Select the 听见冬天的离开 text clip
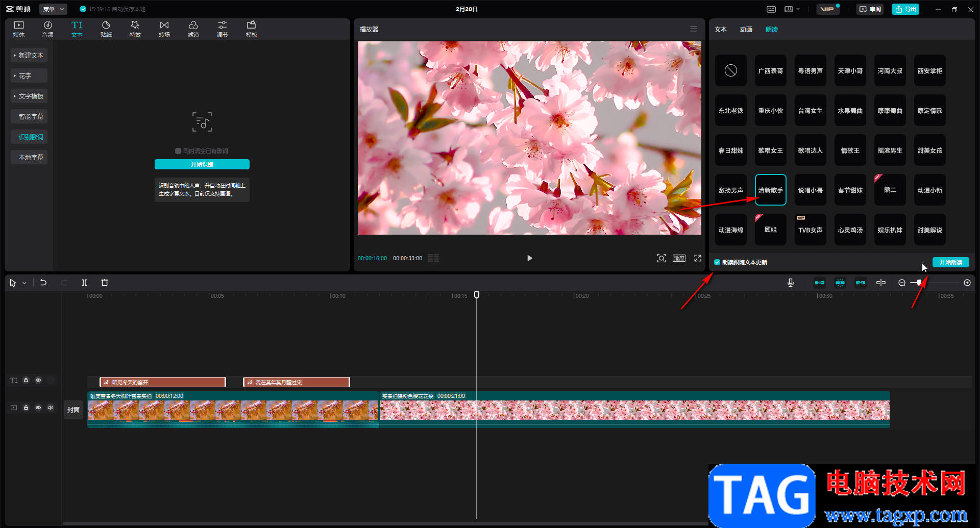Screen dimensions: 980x528 163,382
